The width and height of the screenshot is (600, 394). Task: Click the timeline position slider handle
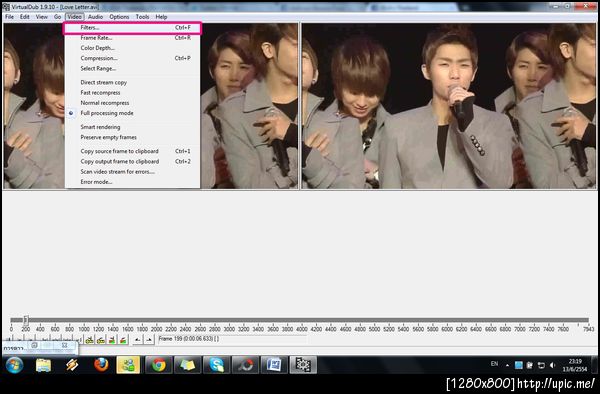pos(26,320)
